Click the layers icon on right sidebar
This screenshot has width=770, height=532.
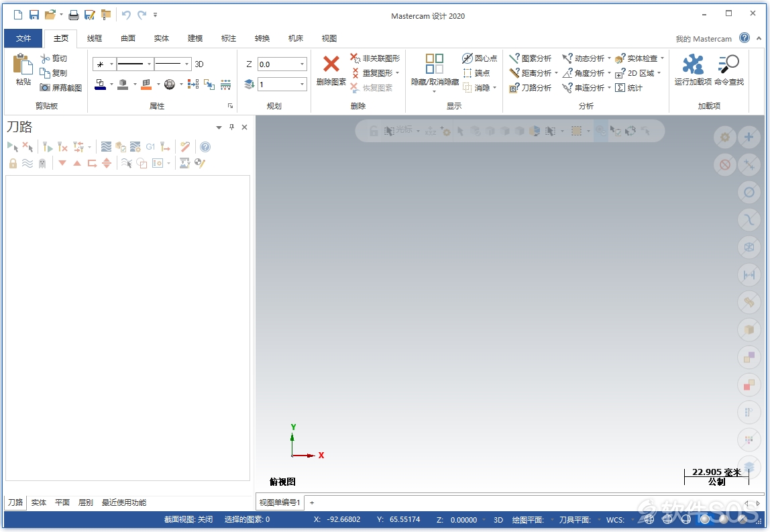749,466
